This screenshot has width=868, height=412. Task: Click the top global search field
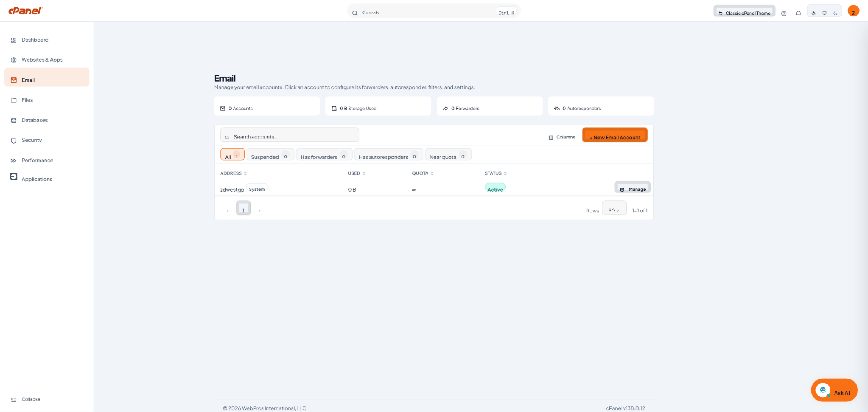(434, 11)
